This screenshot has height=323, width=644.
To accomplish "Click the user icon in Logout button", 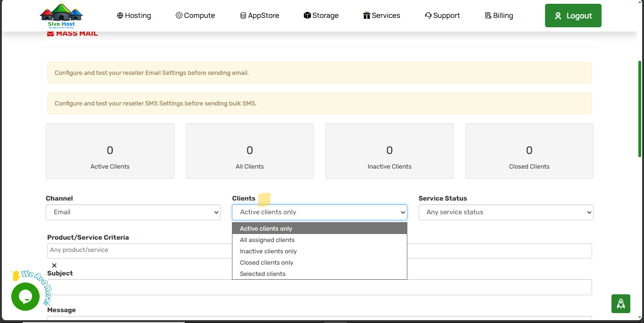I will coord(558,16).
